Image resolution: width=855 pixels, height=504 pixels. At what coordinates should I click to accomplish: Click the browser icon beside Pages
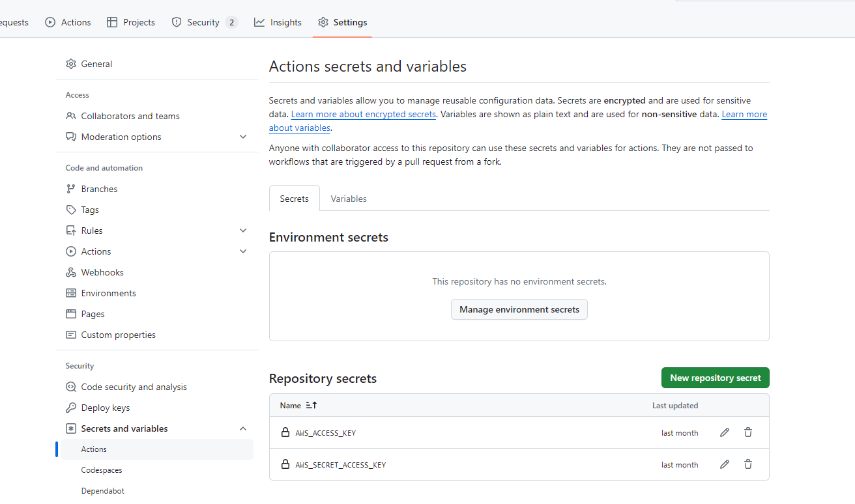click(71, 314)
